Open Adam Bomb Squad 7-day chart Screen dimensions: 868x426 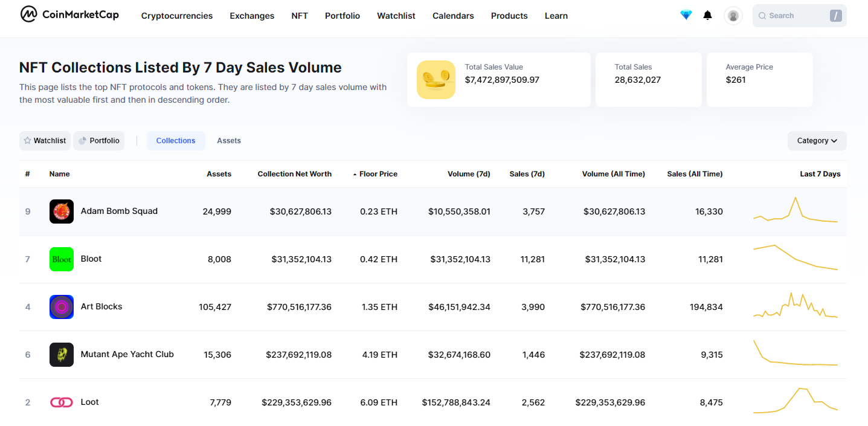point(796,210)
